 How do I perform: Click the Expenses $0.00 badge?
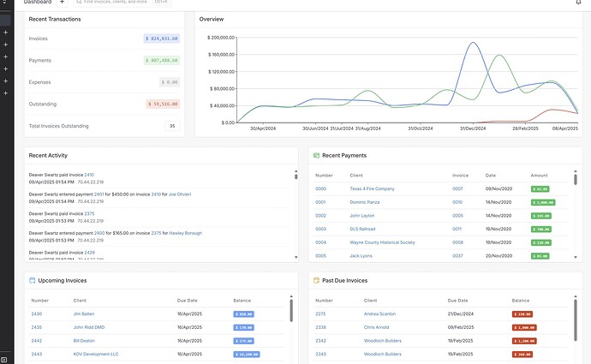coord(170,82)
